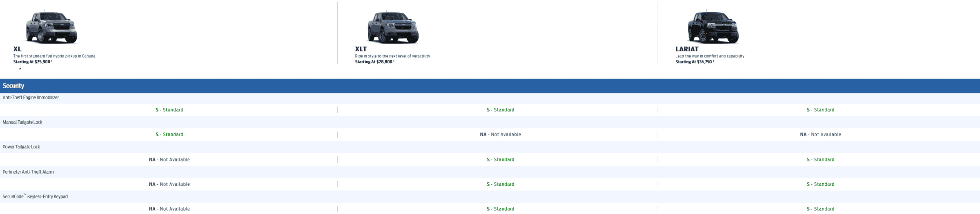Click XLT 'NA - Not Available' for Manual Tailgate Lock

coord(501,135)
